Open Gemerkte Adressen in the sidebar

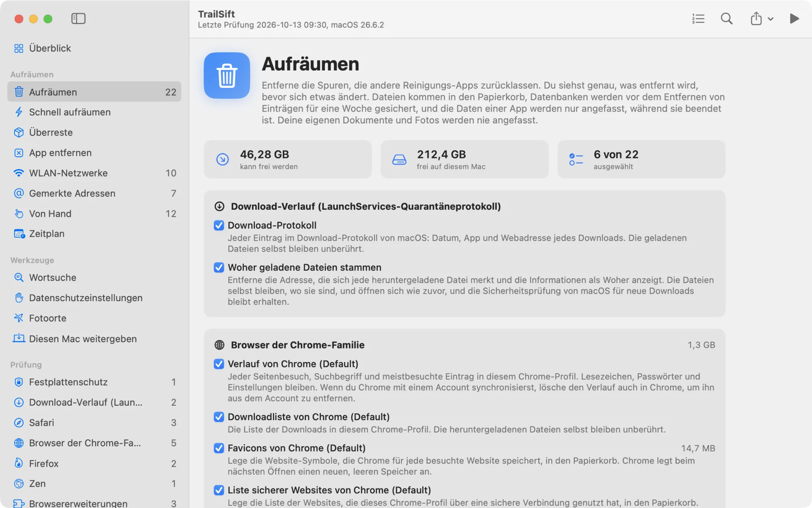(x=94, y=193)
